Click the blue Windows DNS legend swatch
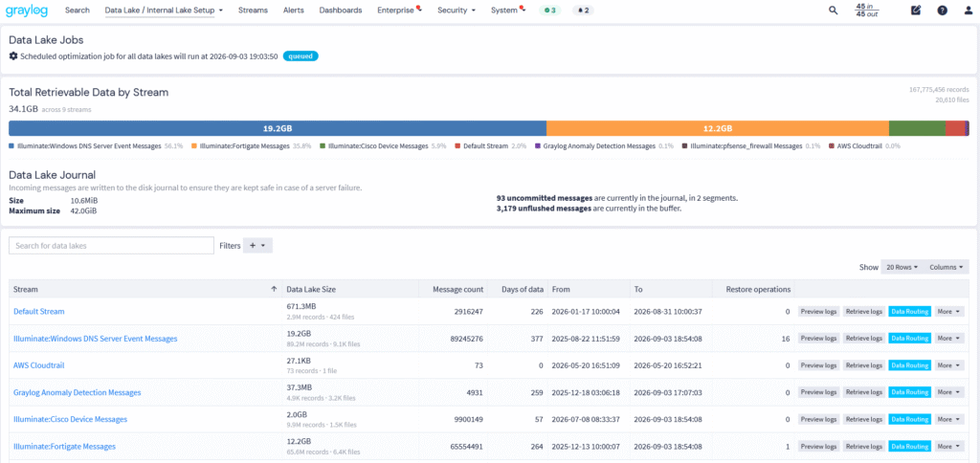Screen dimensions: 980x463 point(11,146)
